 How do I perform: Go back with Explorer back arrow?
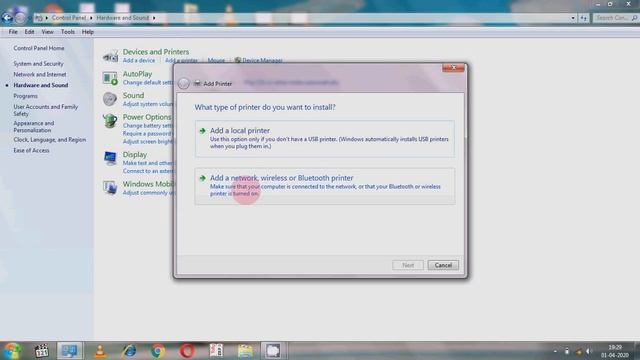(x=7, y=18)
